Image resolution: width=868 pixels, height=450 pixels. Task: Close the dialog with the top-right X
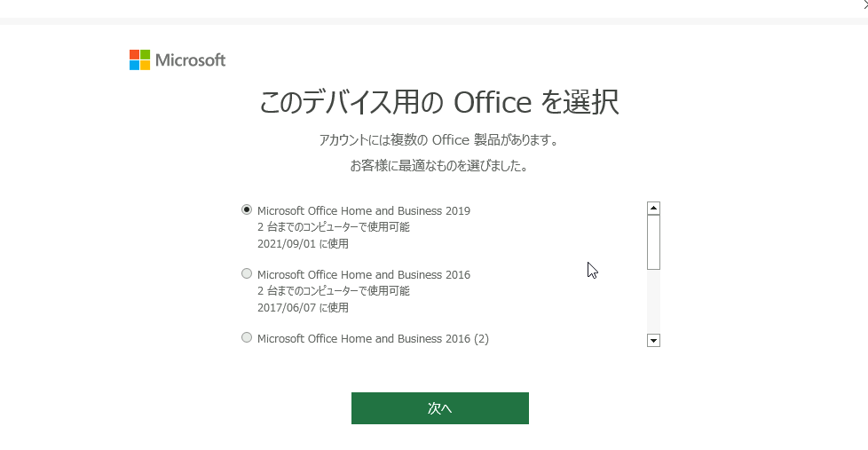(x=864, y=5)
